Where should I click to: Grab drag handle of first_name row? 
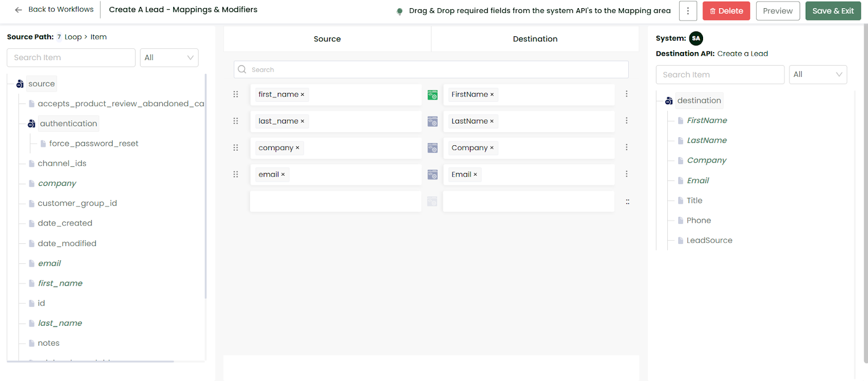[235, 94]
